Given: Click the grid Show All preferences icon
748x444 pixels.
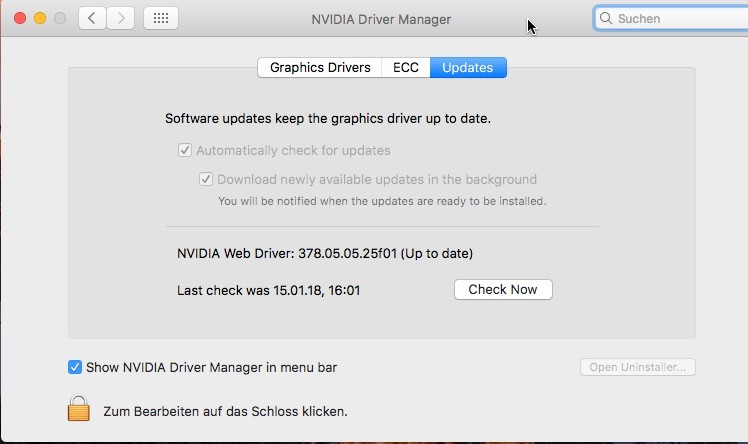Looking at the screenshot, I should [162, 18].
